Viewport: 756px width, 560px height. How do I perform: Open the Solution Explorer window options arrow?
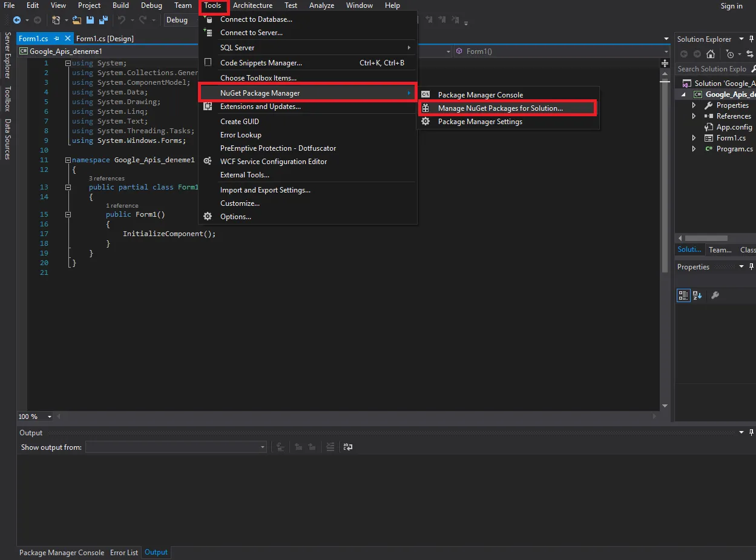741,39
